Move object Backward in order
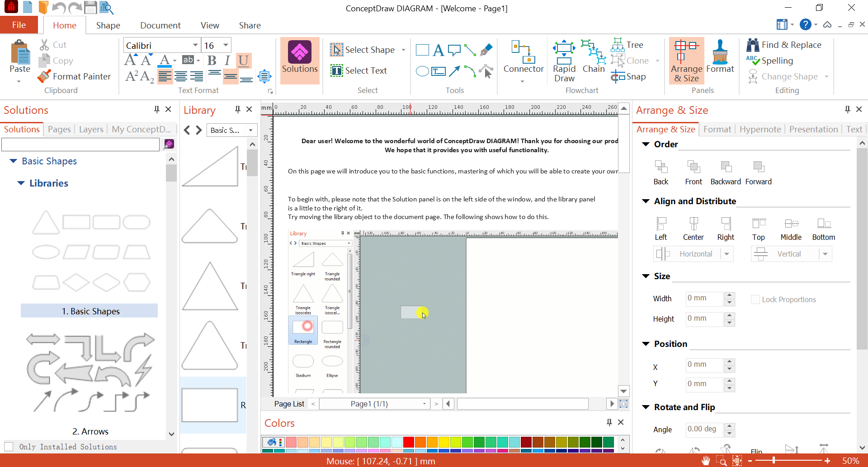868x467 pixels. (x=726, y=173)
